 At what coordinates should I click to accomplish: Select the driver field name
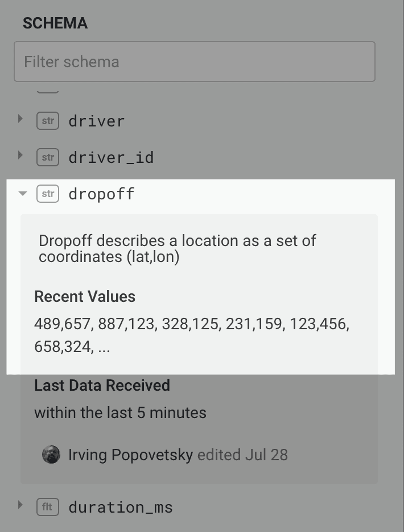point(96,121)
